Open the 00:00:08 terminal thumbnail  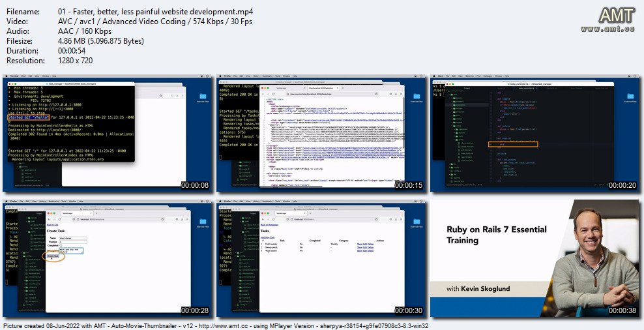[108, 133]
